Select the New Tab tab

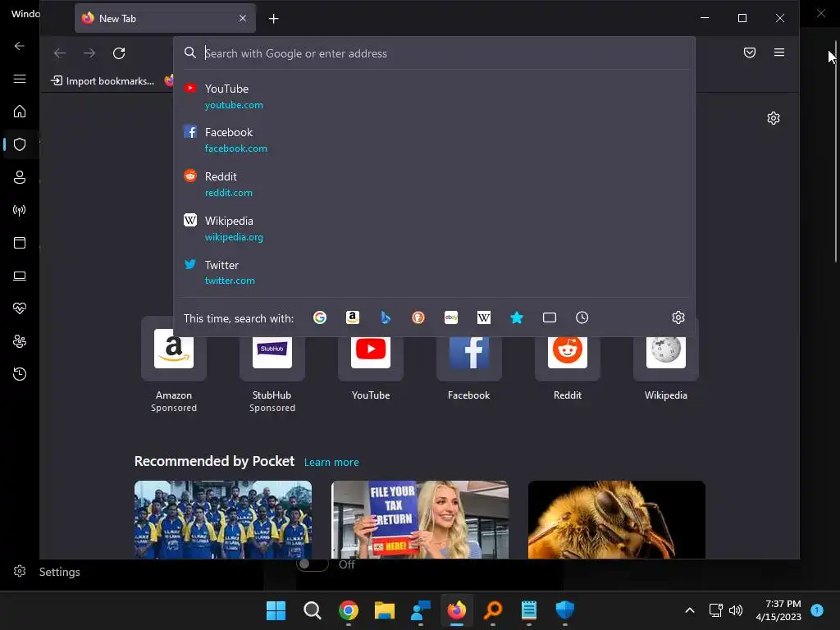[x=165, y=18]
